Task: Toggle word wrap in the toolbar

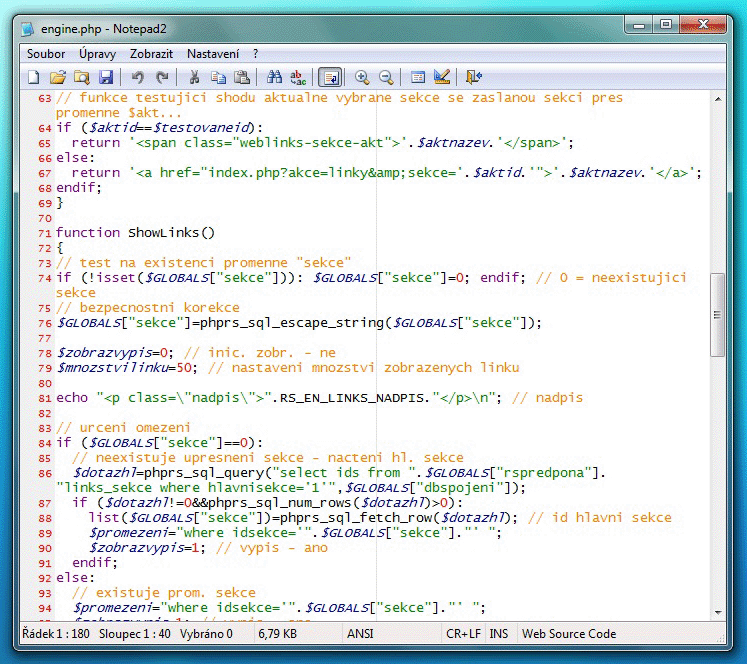Action: pyautogui.click(x=330, y=77)
